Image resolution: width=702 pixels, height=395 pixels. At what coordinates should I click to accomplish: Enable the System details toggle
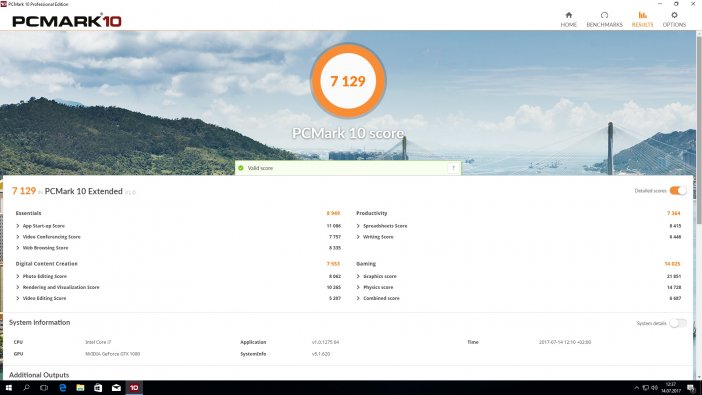click(x=678, y=323)
